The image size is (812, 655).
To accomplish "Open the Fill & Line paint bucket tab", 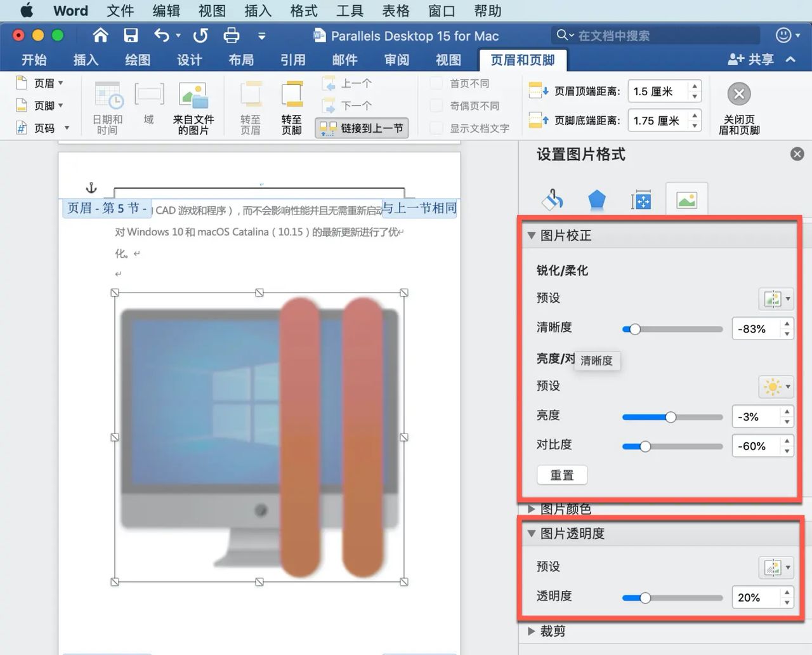I will [552, 199].
